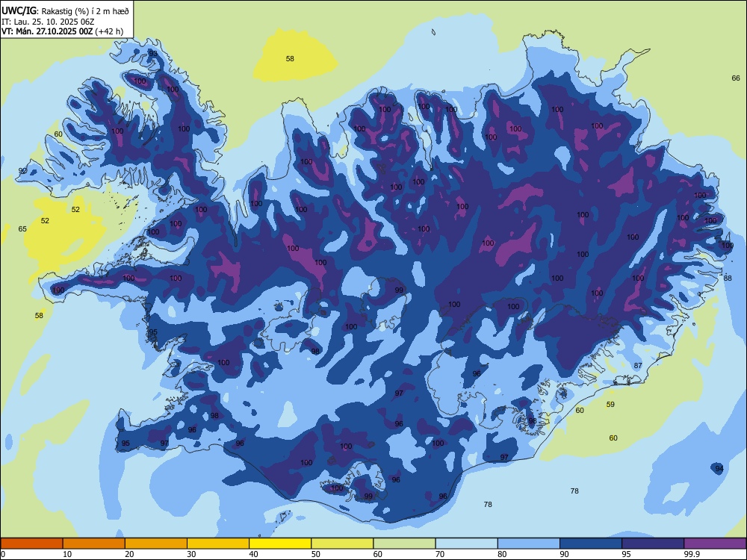Click the '93' value on the Westfjords tip
This screenshot has width=747, height=560.
click(x=153, y=53)
